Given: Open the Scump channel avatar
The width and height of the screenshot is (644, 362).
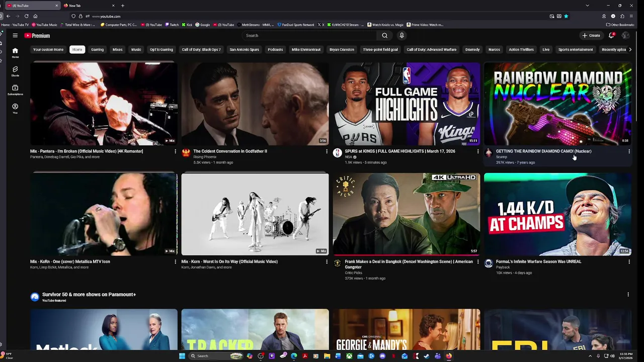Looking at the screenshot, I should pos(489,153).
